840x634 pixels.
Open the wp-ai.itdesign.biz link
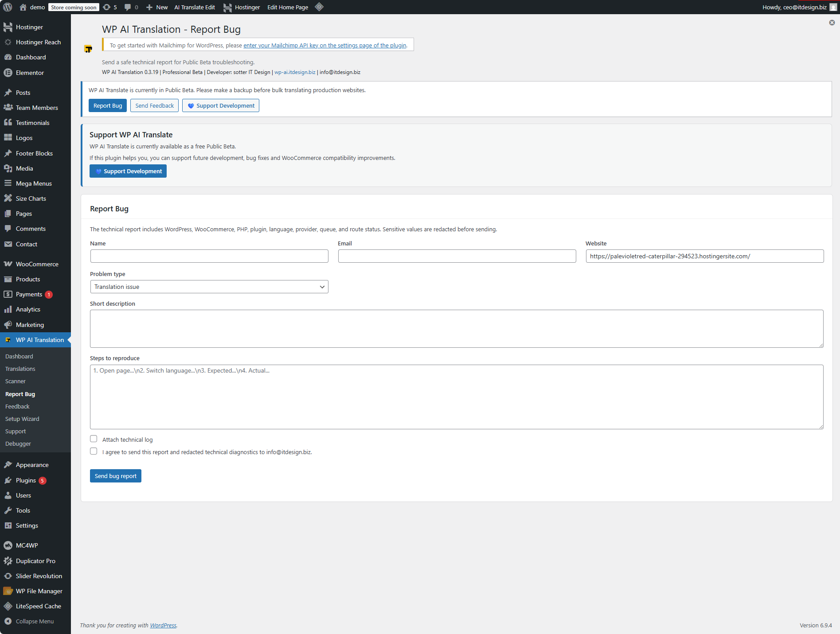(x=295, y=72)
